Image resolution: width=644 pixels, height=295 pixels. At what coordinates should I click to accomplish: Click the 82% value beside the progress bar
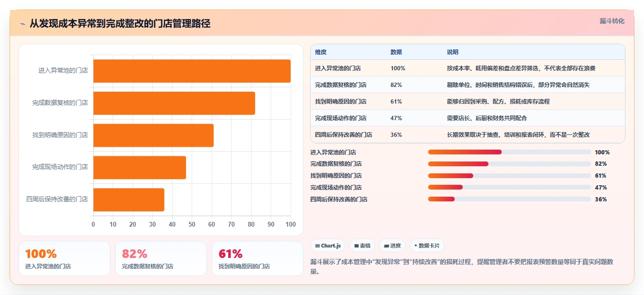601,164
